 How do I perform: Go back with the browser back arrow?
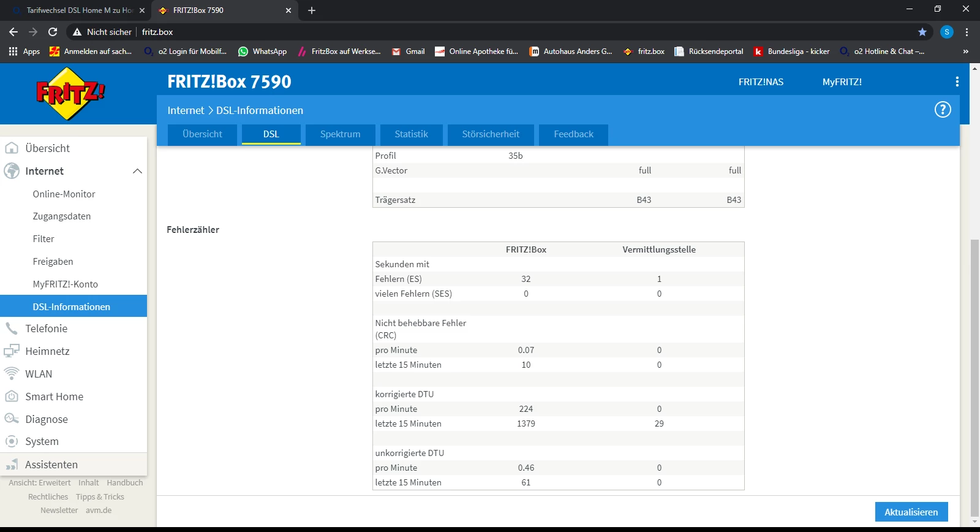click(13, 32)
